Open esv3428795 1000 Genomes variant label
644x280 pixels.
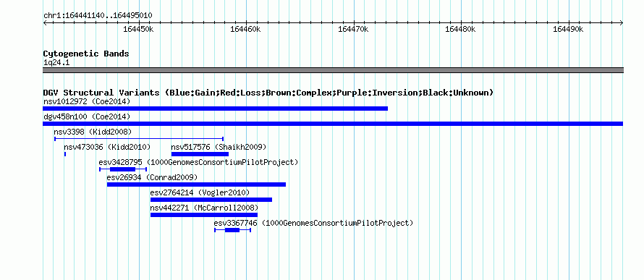198,162
